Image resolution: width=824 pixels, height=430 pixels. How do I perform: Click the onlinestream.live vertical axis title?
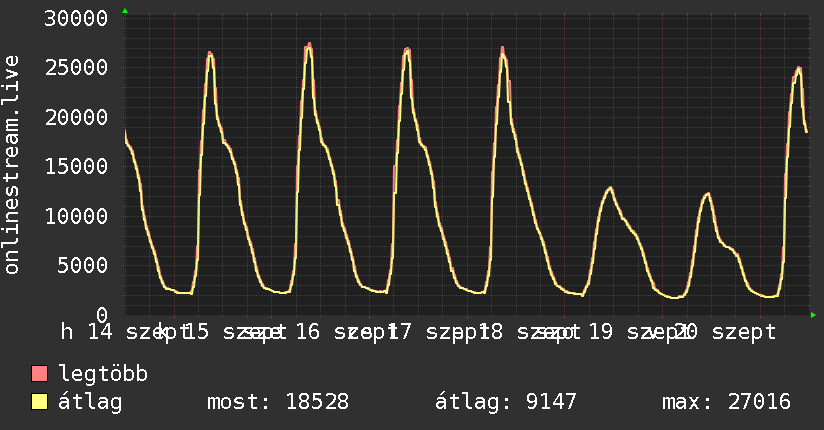pos(12,165)
